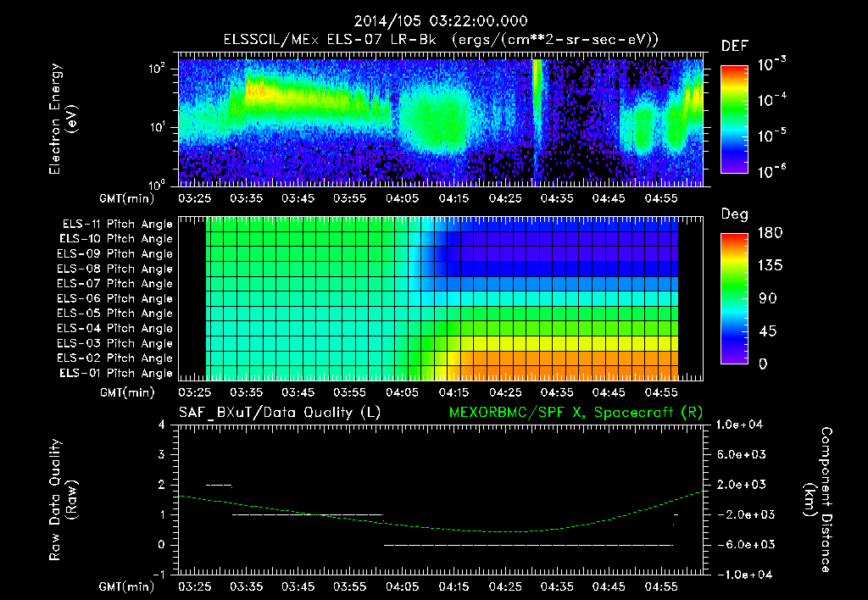Select the 'ELS-08 Pitch Angle' row label
The width and height of the screenshot is (868, 600).
click(114, 269)
